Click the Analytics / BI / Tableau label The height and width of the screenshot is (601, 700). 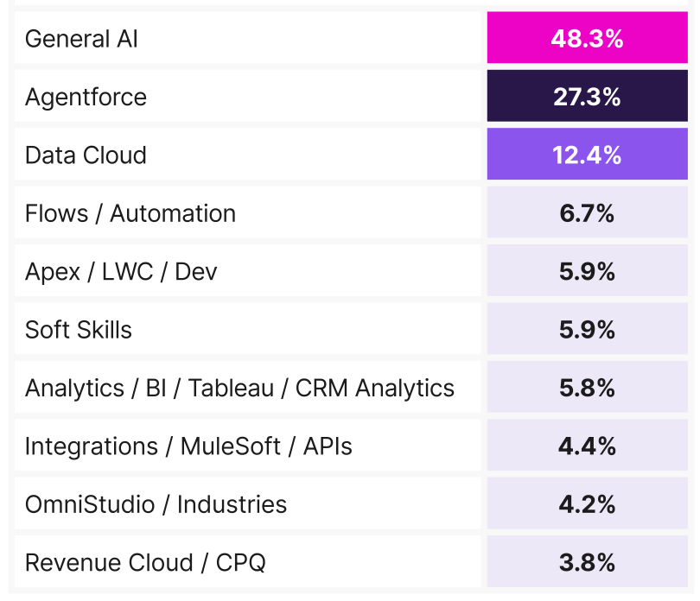239,389
